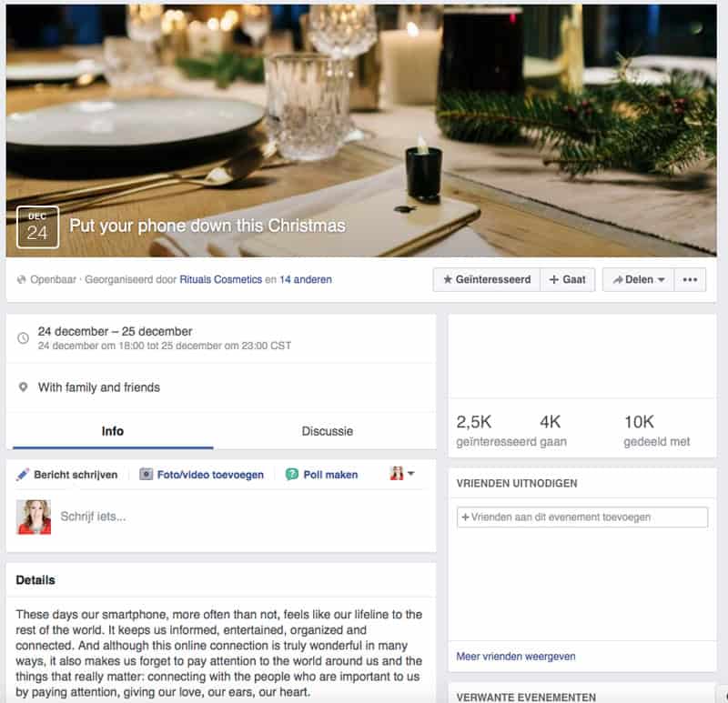Open the Rituals Cosmetics organizer link
The height and width of the screenshot is (703, 728).
tap(220, 279)
